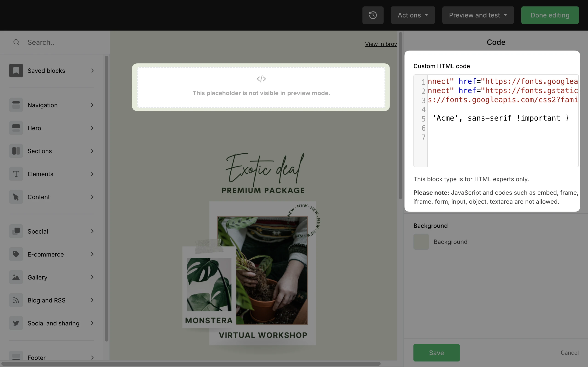588x367 pixels.
Task: Expand the Sections category chevron
Action: coord(92,151)
